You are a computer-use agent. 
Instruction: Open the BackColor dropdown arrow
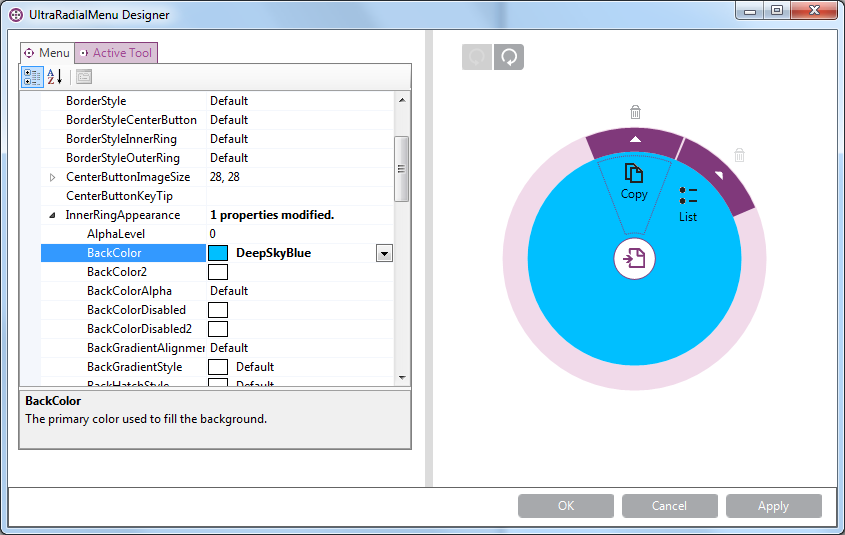tap(383, 254)
